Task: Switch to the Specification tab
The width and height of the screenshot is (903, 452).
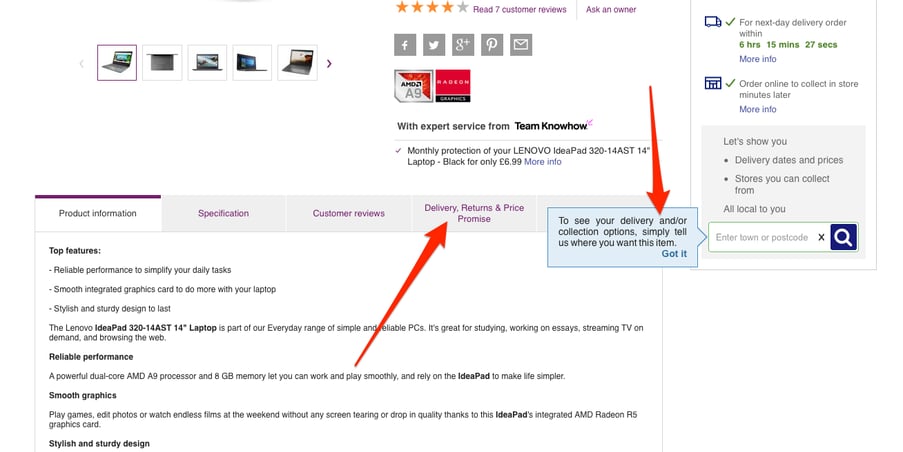Action: tap(223, 214)
